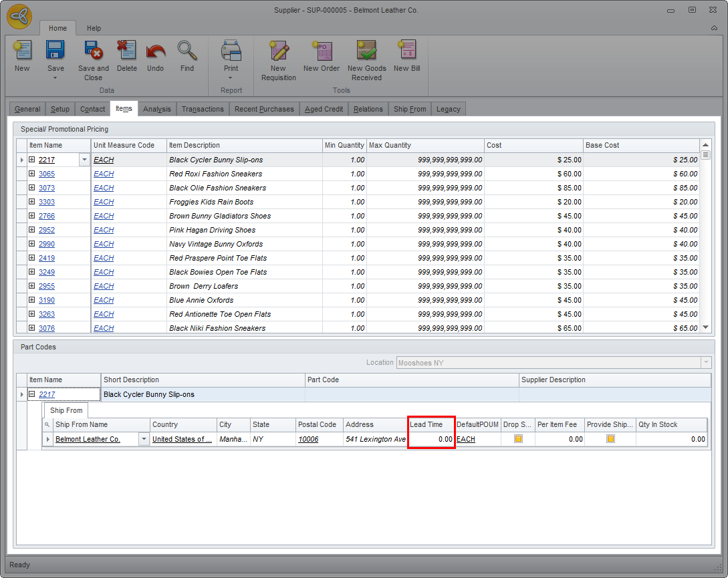The width and height of the screenshot is (728, 578).
Task: Click the Undo arrow icon
Action: 155,51
